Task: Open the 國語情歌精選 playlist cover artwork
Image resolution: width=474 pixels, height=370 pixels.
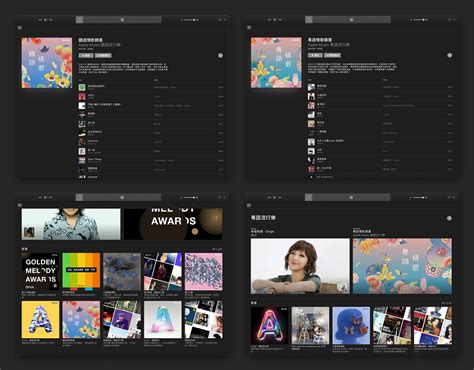Action: click(x=47, y=63)
